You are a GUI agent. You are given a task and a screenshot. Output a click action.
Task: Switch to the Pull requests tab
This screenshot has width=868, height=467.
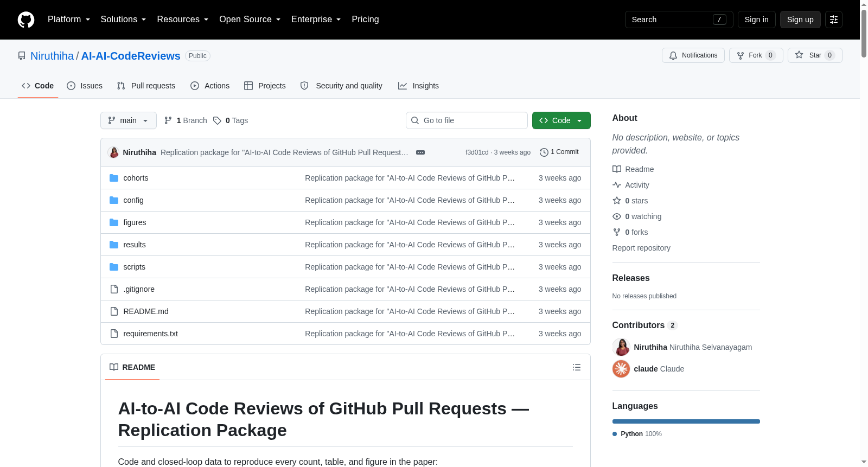pos(146,86)
